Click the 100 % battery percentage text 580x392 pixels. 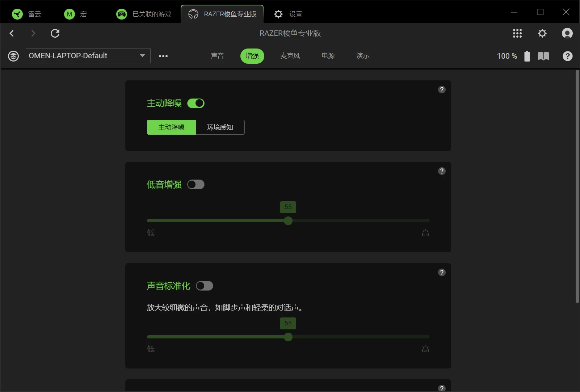pos(507,56)
